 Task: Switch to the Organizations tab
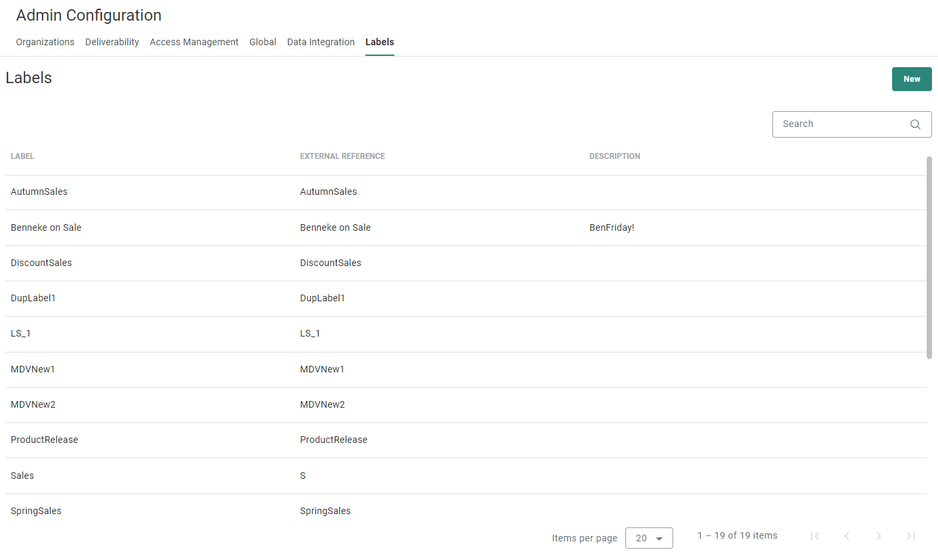coord(45,42)
